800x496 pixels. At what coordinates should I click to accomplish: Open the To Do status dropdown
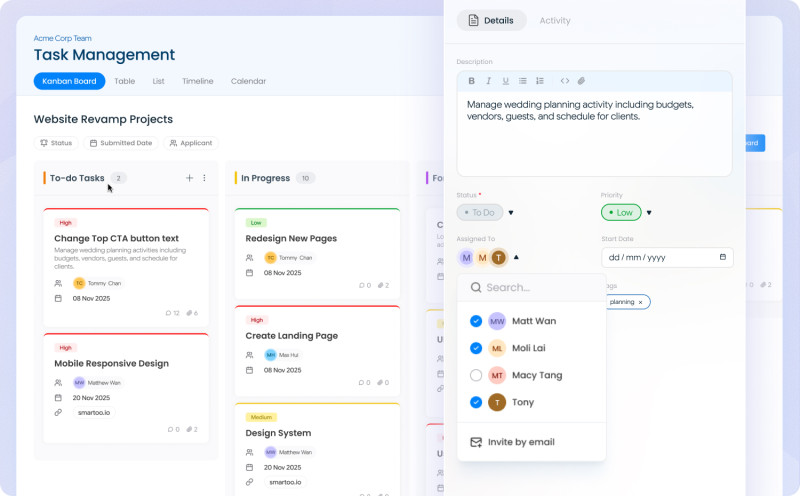(511, 213)
